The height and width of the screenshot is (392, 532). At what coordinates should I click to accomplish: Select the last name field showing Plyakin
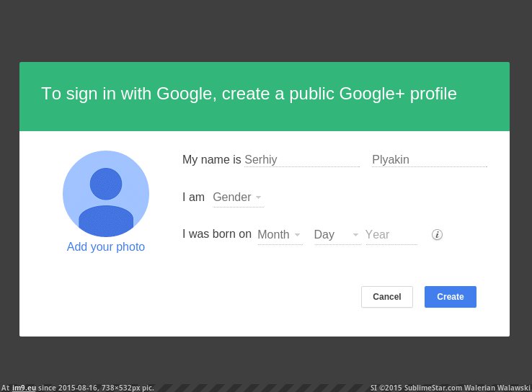429,160
